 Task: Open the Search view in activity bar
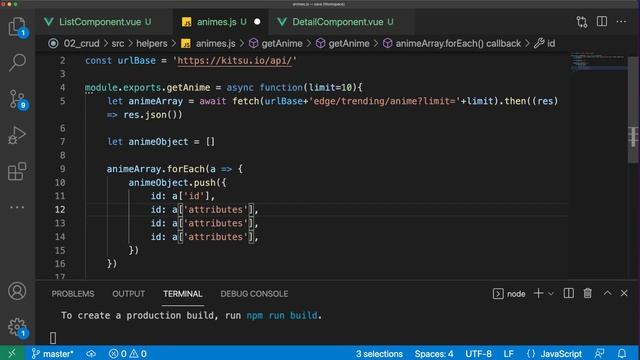pyautogui.click(x=17, y=63)
